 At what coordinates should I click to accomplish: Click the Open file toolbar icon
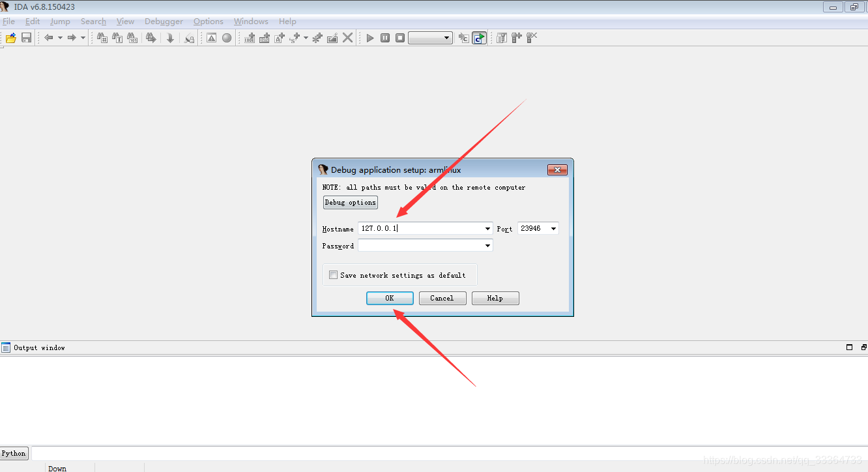pos(11,38)
